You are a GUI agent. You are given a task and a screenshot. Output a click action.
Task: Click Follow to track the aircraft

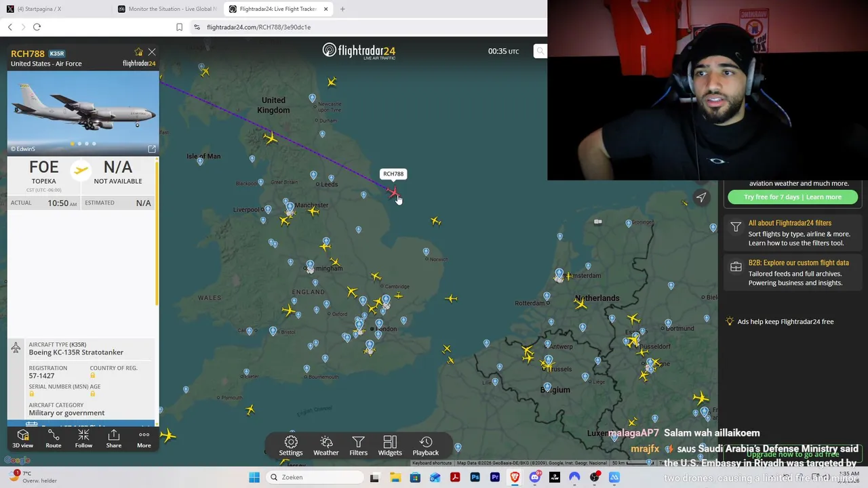tap(83, 439)
